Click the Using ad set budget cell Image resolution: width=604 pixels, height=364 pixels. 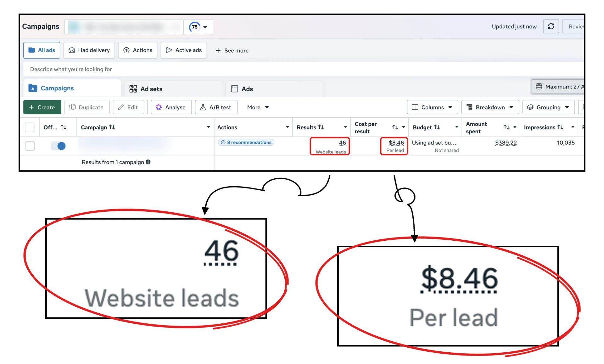[x=435, y=146]
